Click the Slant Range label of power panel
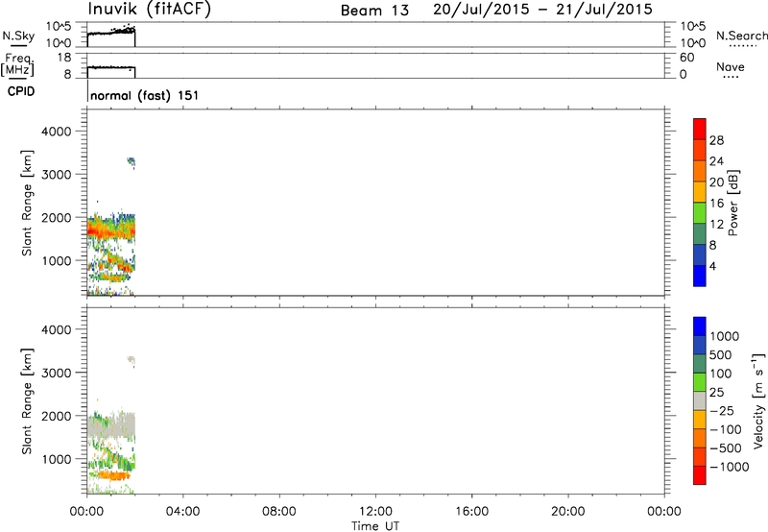The height and width of the screenshot is (532, 768). click(27, 203)
